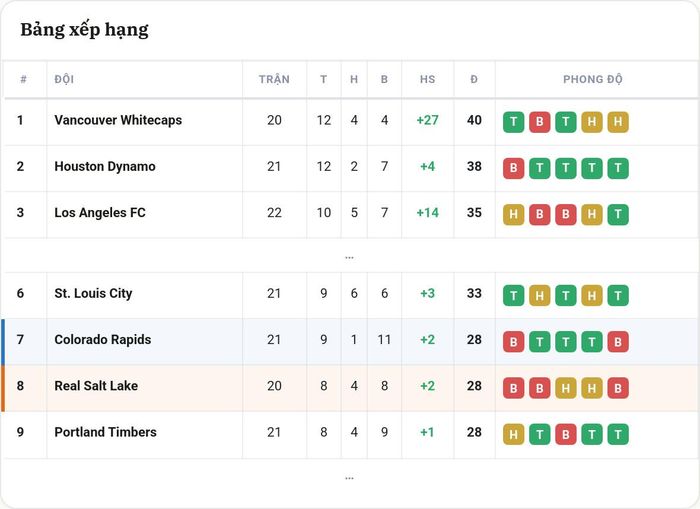Click Portland Timbers' red B form badge

coord(566,434)
